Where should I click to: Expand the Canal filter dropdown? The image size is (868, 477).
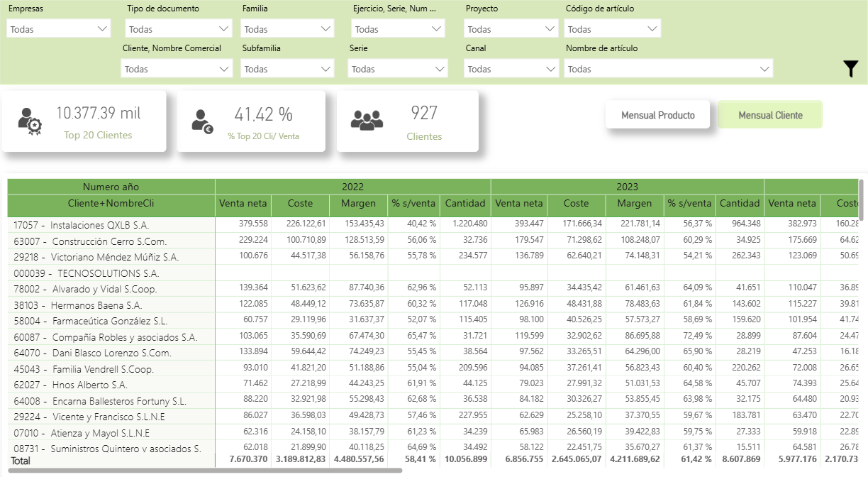tap(511, 69)
